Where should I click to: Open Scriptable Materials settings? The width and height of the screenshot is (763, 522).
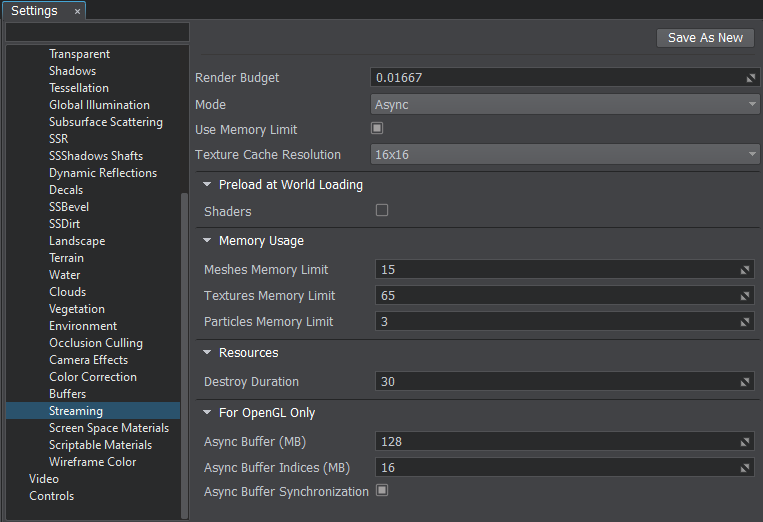point(100,445)
